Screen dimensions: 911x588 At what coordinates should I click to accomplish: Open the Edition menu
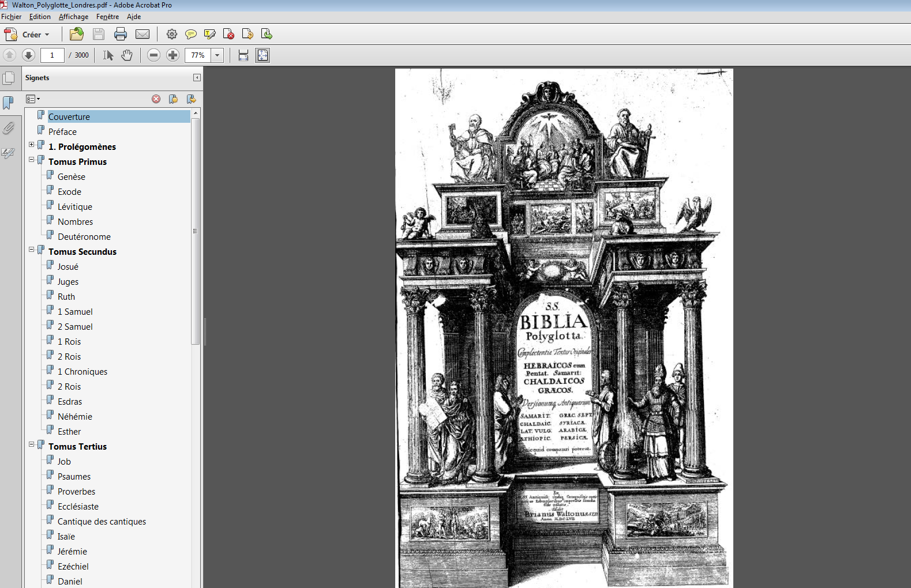[40, 17]
